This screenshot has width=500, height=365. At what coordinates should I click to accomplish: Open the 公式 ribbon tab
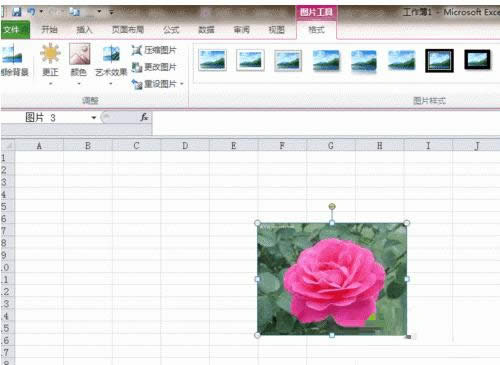171,30
